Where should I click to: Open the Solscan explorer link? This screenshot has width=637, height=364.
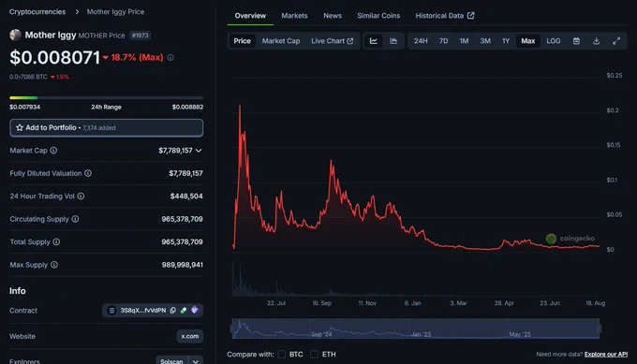(x=171, y=361)
